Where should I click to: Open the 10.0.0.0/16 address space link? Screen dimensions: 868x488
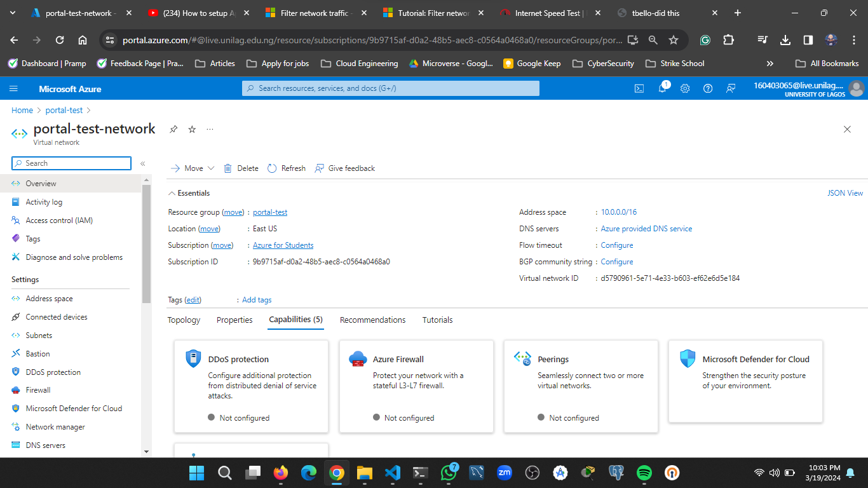pyautogui.click(x=619, y=212)
